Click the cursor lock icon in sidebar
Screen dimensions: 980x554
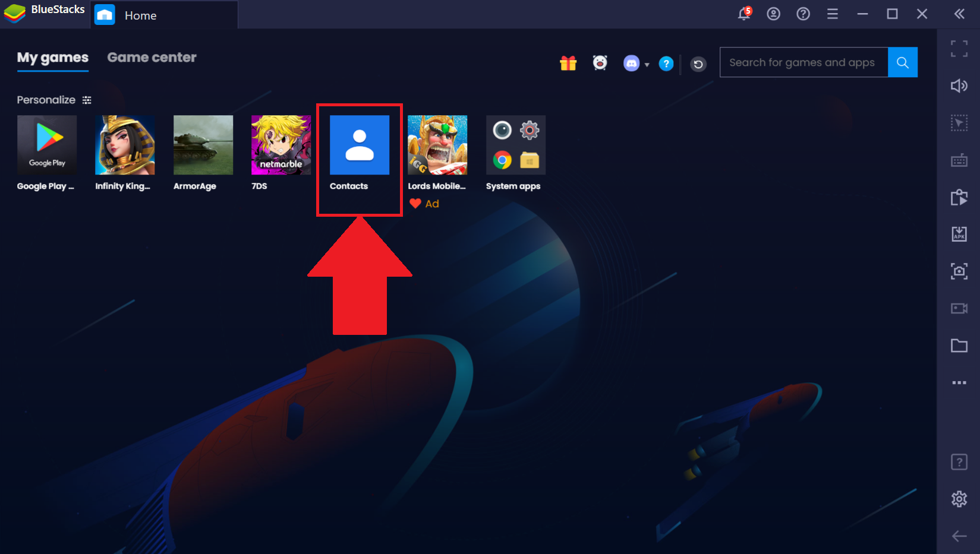[959, 123]
